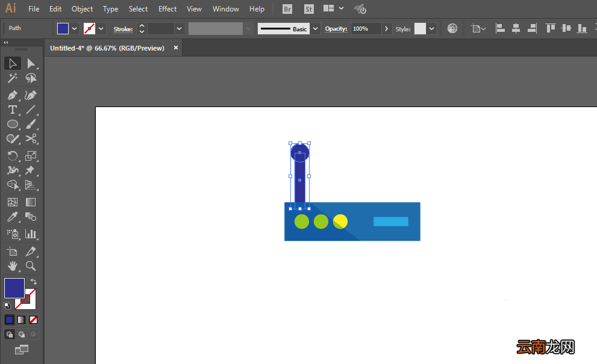Open the Object menu
Viewport: 597px width, 364px height.
pos(83,9)
